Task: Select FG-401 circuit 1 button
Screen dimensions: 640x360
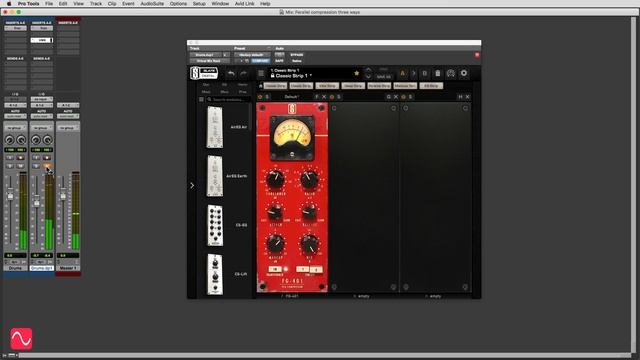Action: pyautogui.click(x=302, y=269)
